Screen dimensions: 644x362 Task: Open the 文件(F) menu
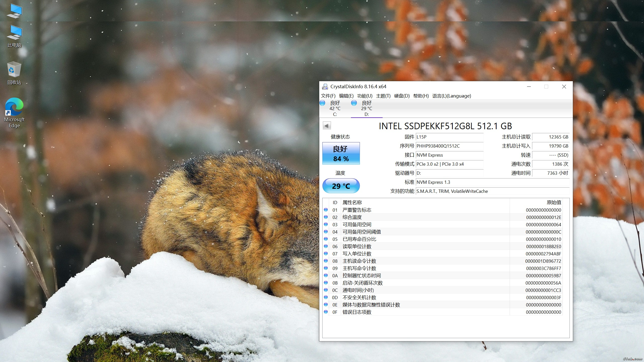coord(328,96)
